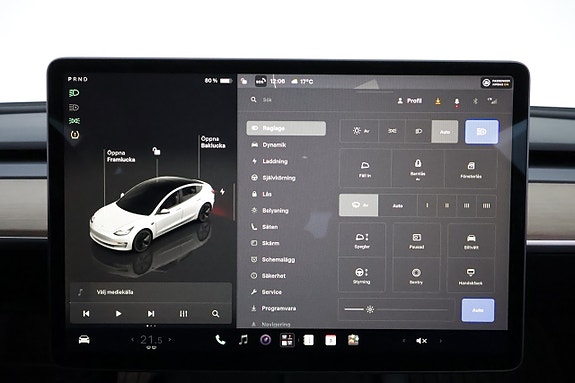This screenshot has width=575, height=383.
Task: Open the notifications bell icon
Action: [x=457, y=102]
